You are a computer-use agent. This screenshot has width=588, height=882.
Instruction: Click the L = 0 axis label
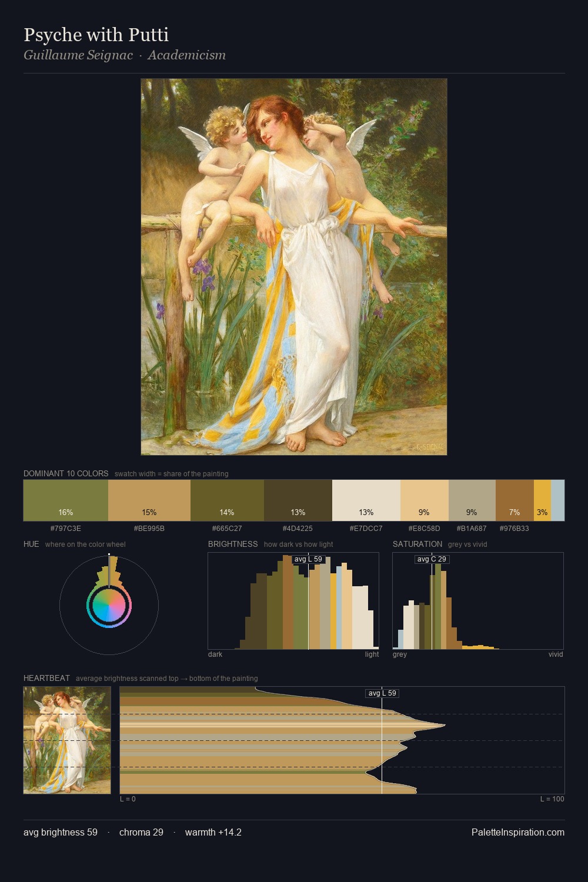click(x=128, y=799)
